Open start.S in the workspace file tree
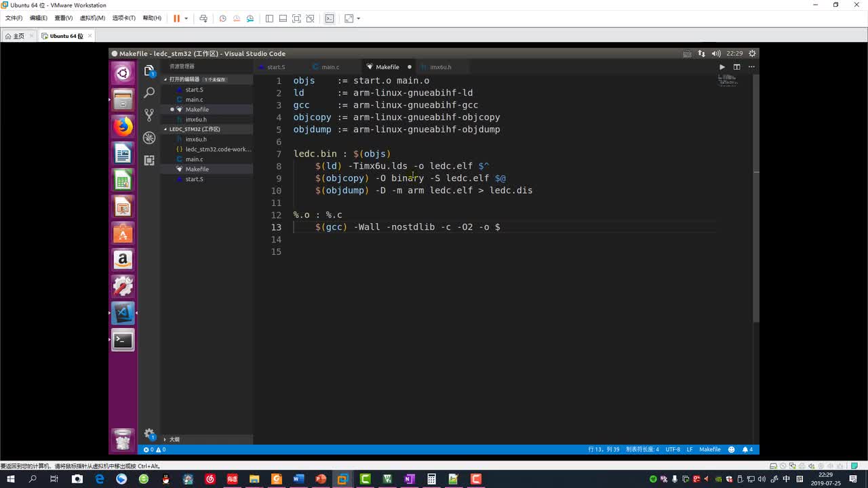The image size is (868, 488). (x=194, y=179)
